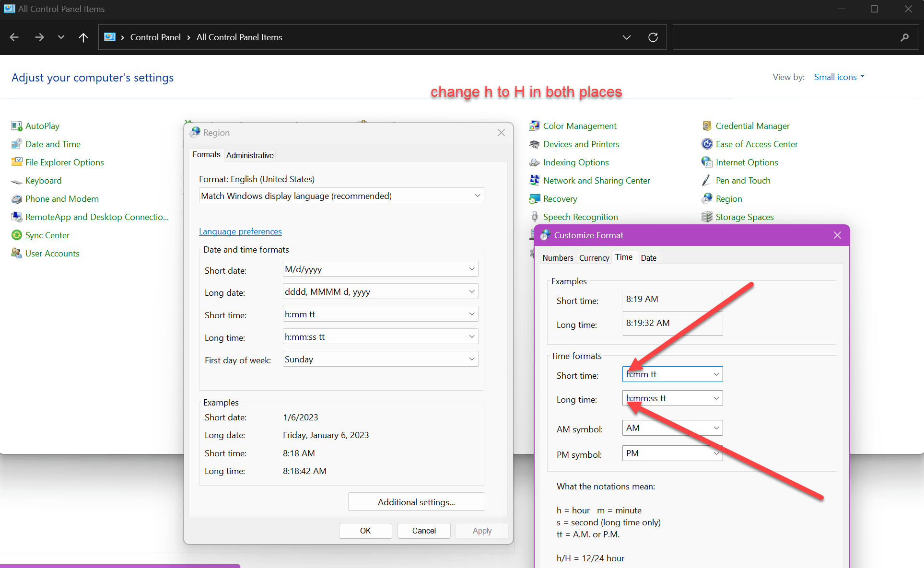Switch to Numbers tab in Customize Format

[558, 258]
